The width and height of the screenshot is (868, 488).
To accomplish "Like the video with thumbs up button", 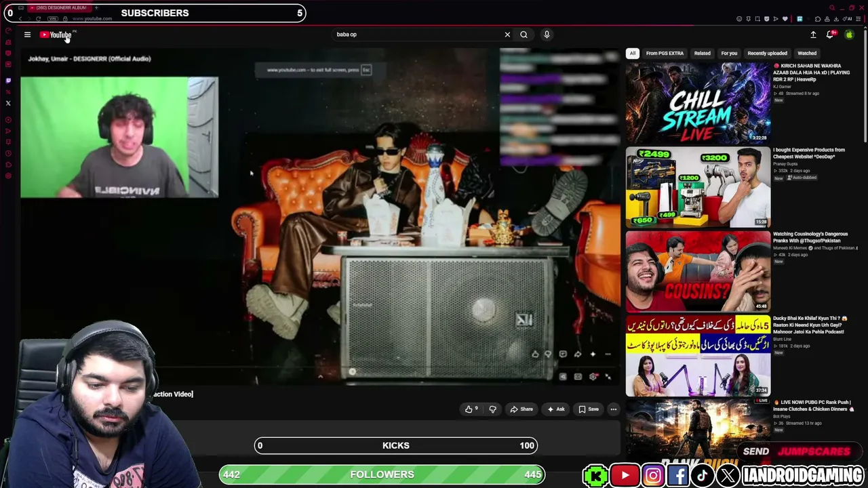I will tap(471, 409).
